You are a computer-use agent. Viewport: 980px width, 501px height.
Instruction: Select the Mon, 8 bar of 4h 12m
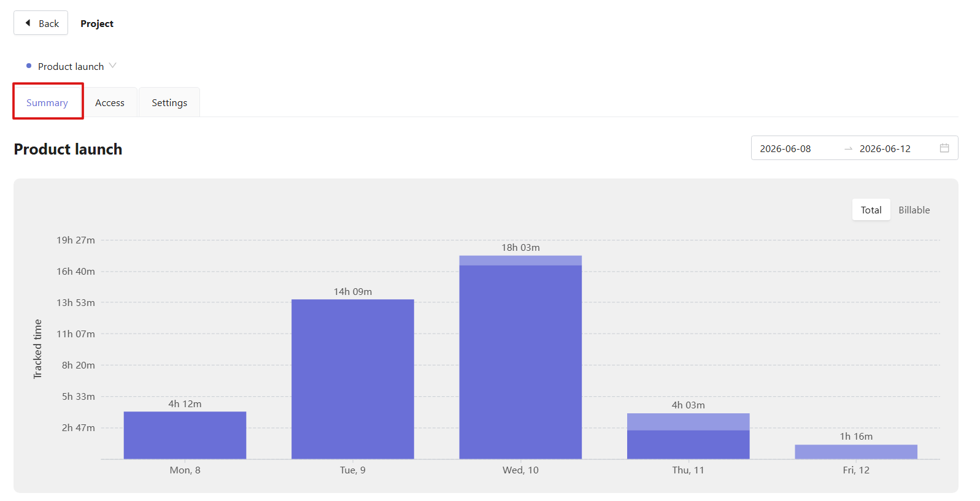click(x=185, y=435)
